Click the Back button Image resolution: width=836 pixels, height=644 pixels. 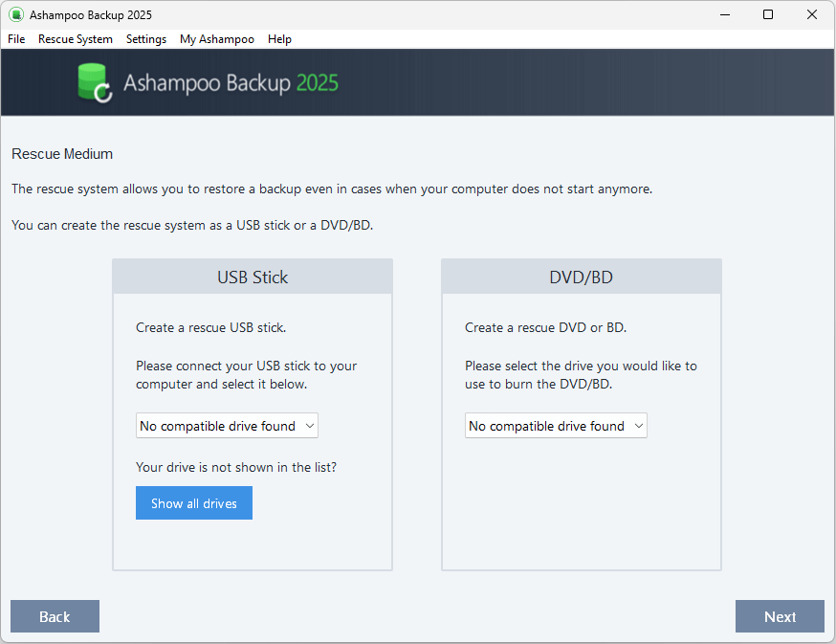[x=55, y=616]
